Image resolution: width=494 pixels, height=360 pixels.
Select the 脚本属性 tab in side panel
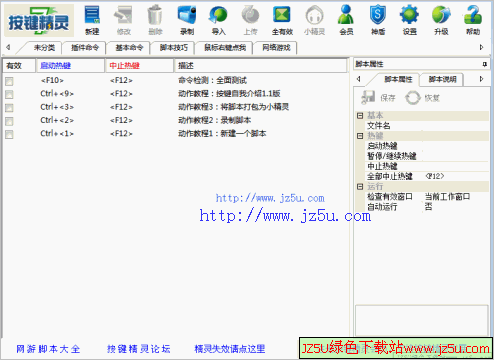(398, 79)
